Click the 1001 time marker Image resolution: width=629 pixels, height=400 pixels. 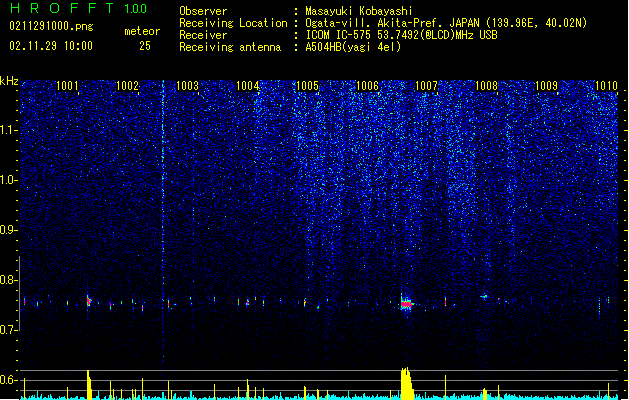tap(67, 85)
